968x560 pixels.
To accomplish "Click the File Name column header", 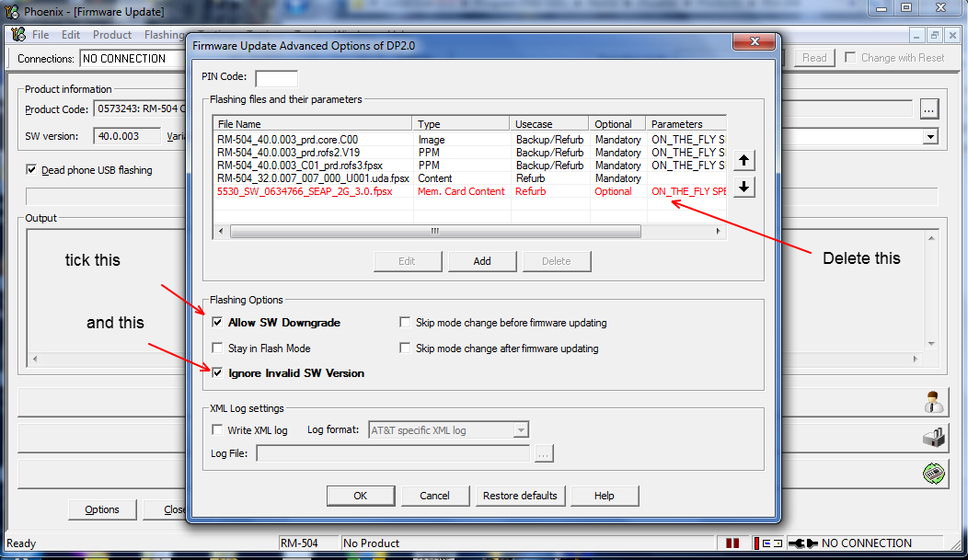I will pyautogui.click(x=313, y=123).
